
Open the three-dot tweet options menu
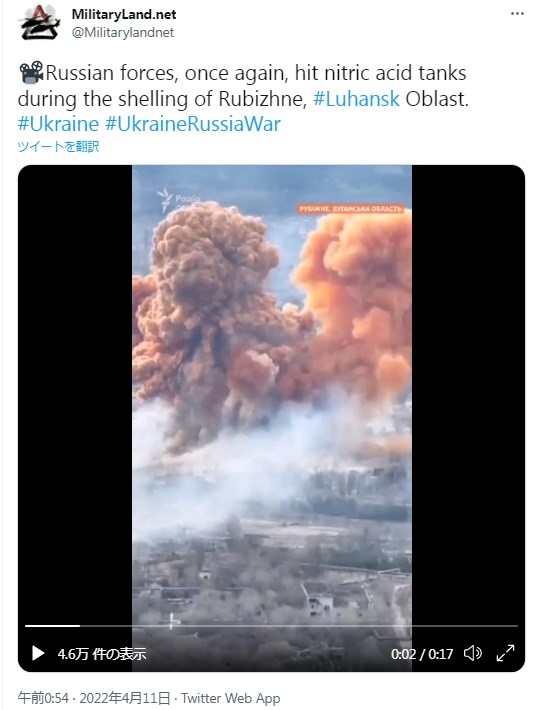pyautogui.click(x=517, y=14)
